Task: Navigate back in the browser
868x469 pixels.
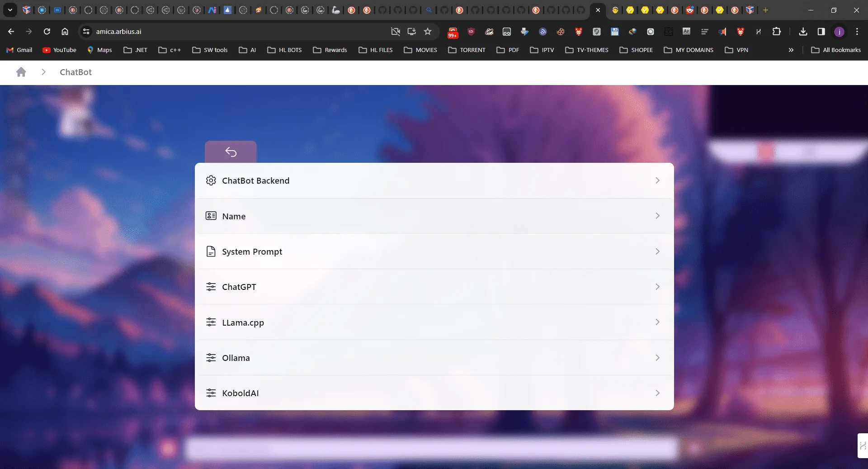Action: tap(11, 31)
